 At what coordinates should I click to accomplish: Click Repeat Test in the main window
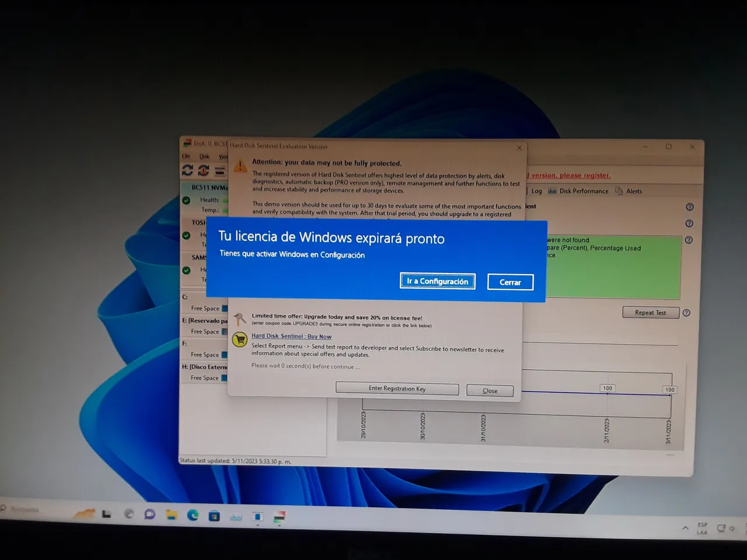point(651,313)
